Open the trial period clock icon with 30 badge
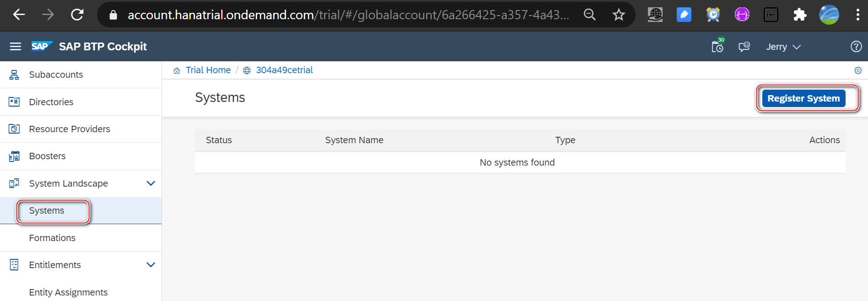 pyautogui.click(x=717, y=46)
